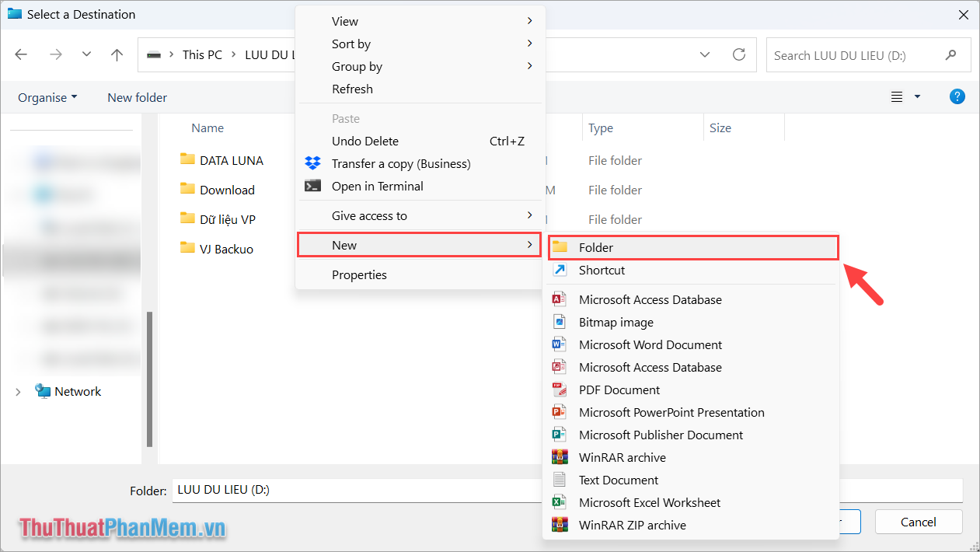The height and width of the screenshot is (552, 980).
Task: Go back with the left arrow button
Action: coord(21,54)
